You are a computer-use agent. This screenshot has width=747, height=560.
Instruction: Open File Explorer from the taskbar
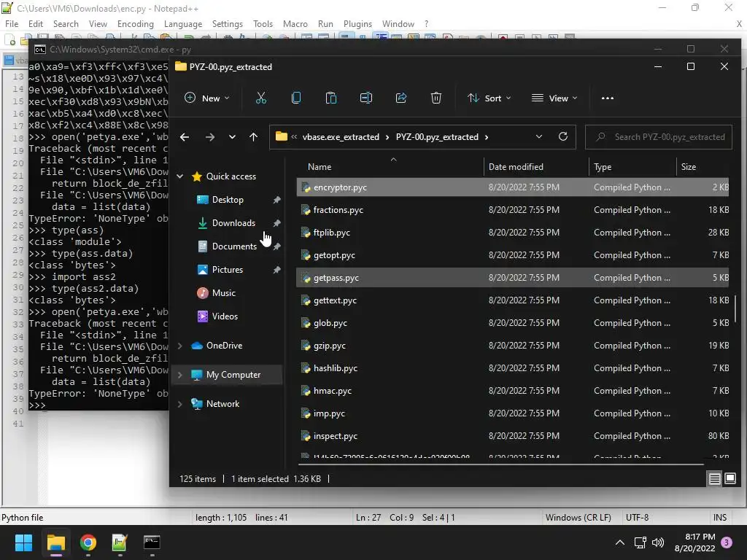coord(55,542)
